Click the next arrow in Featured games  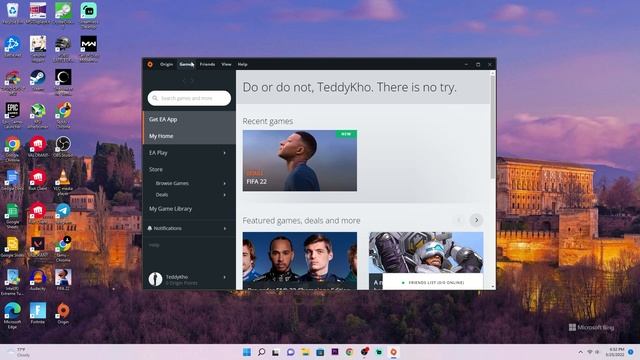coord(476,220)
